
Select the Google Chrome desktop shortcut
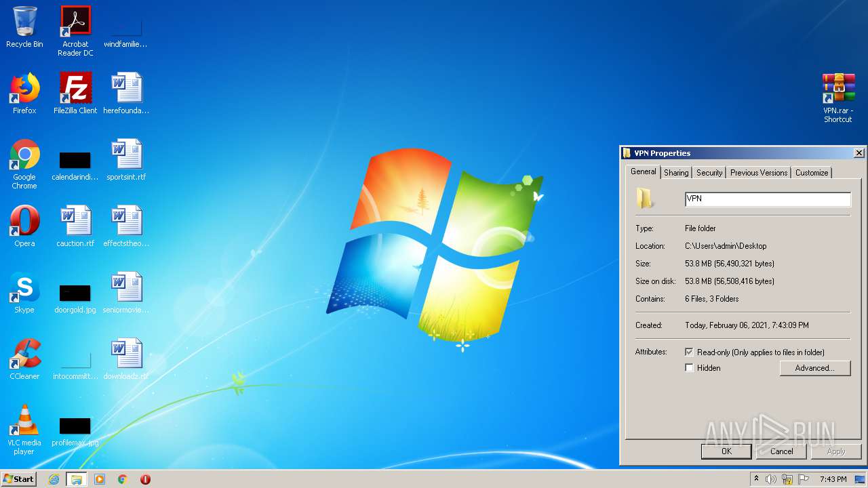tap(24, 164)
